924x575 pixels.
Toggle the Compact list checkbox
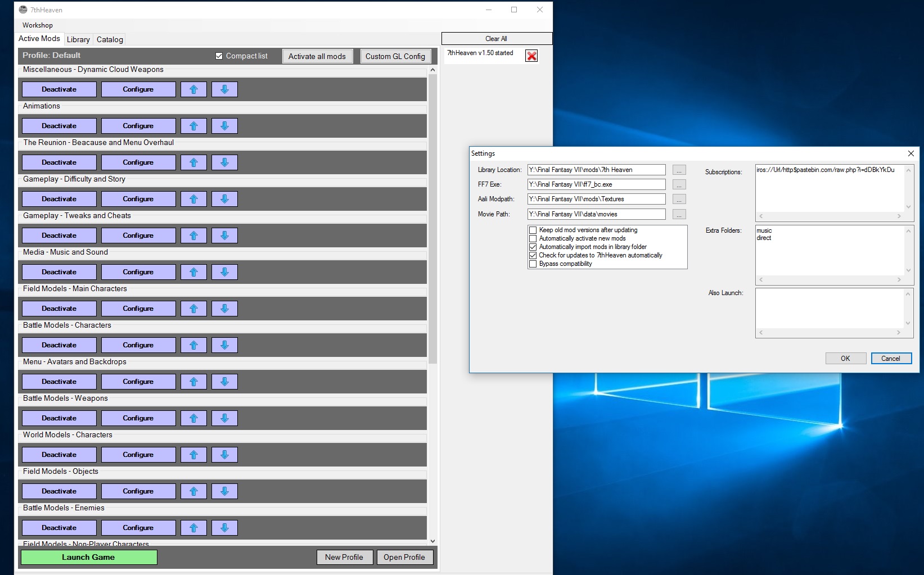click(219, 56)
